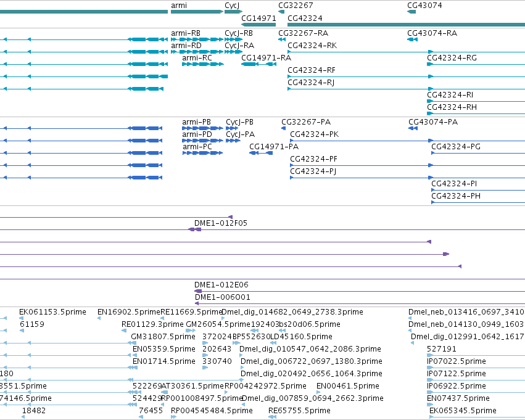This screenshot has width=525, height=420.
Task: Click the DME1-012F05 feature label
Action: [221, 223]
